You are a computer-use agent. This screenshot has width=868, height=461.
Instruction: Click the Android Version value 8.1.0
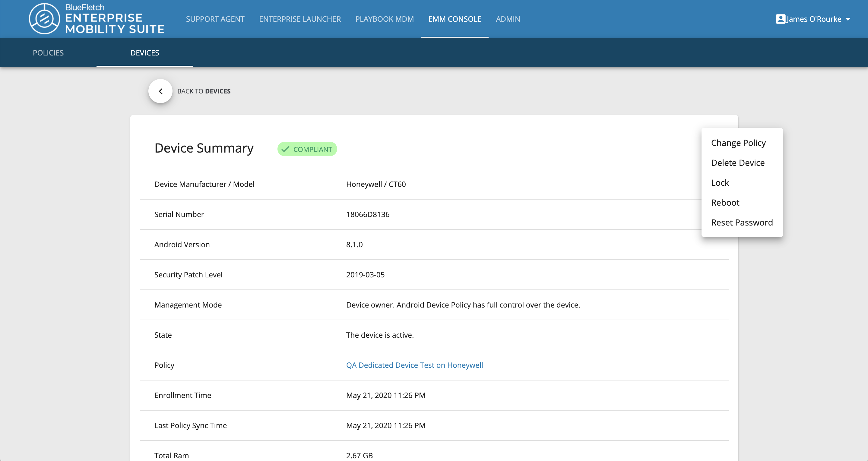(354, 245)
